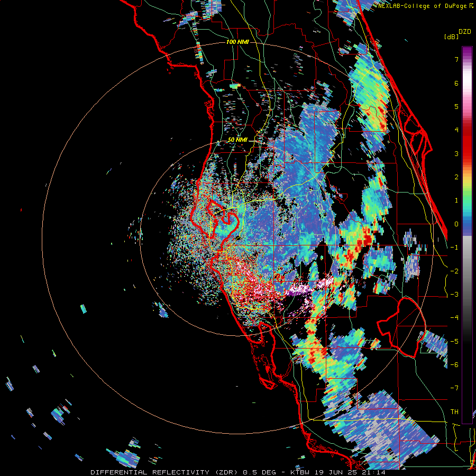Click the 50 NMI range ring label
The width and height of the screenshot is (476, 476).
point(237,140)
